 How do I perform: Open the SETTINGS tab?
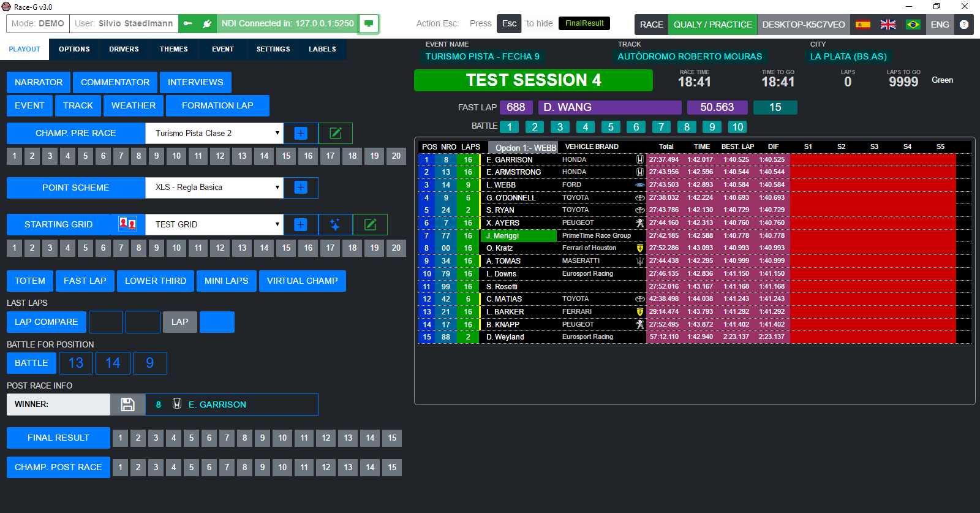[273, 49]
